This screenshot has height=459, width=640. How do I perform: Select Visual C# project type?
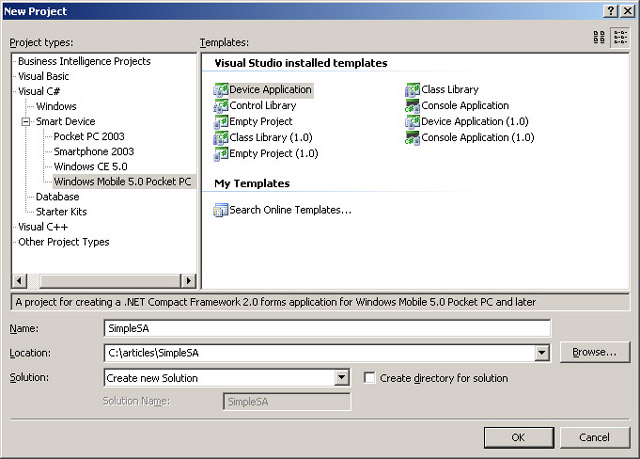click(x=39, y=91)
